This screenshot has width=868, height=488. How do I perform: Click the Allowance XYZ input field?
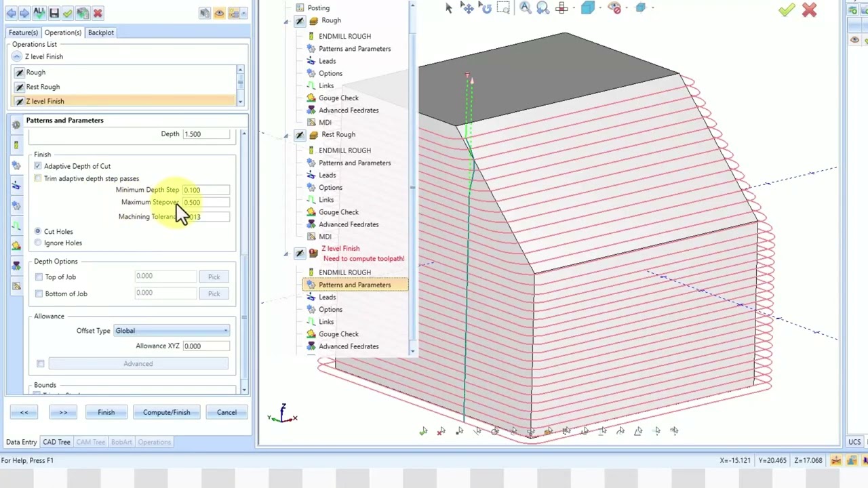pos(205,346)
